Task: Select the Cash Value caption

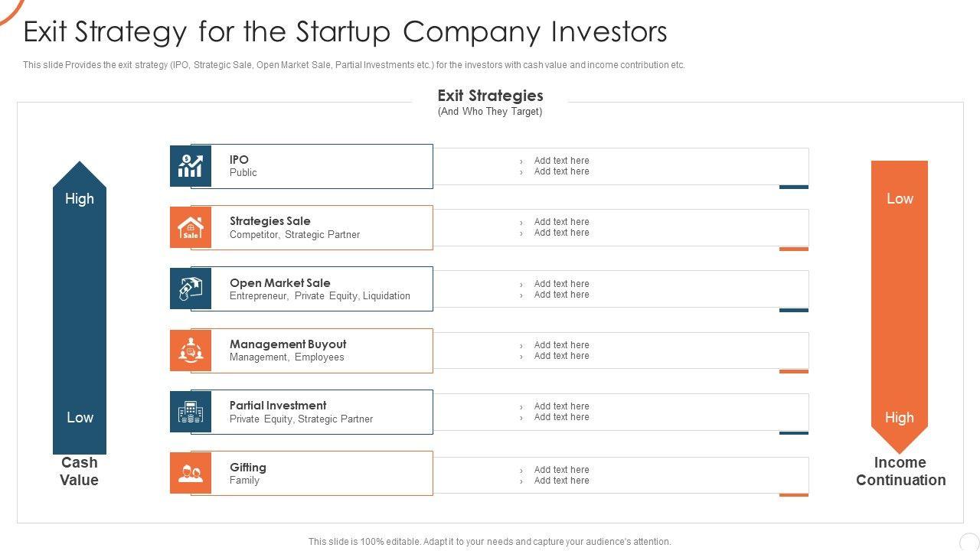Action: click(x=80, y=471)
